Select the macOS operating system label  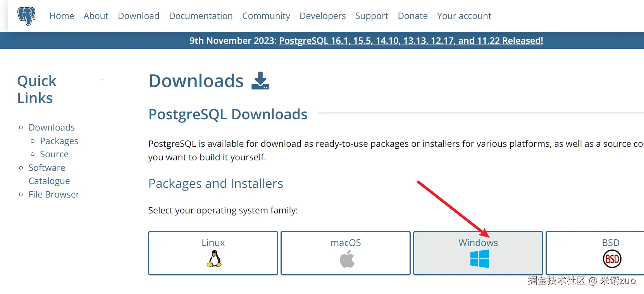click(346, 243)
